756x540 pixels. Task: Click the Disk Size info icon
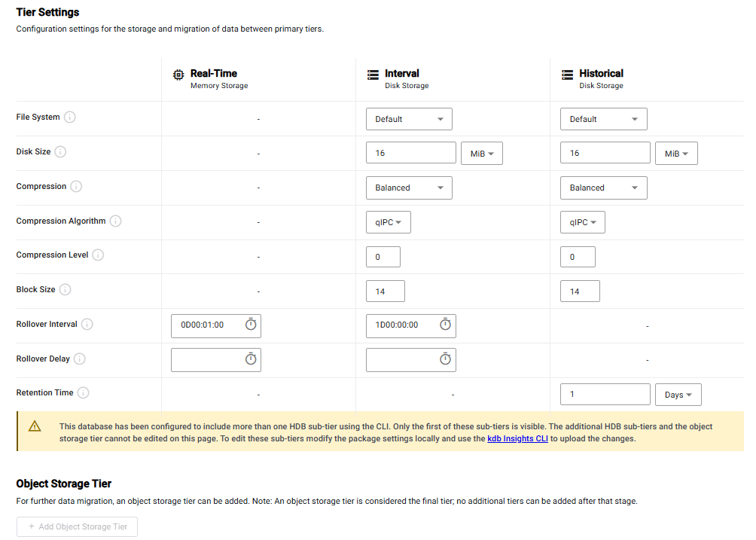(x=60, y=152)
